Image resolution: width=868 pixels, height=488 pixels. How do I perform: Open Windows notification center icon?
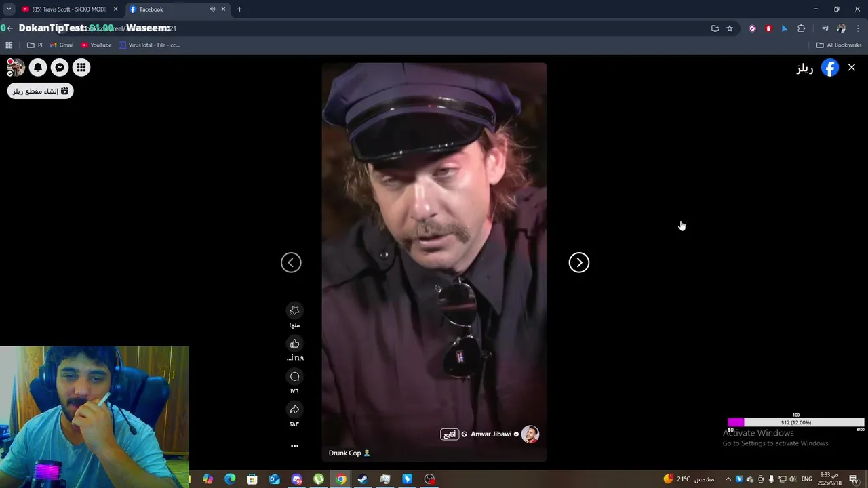pyautogui.click(x=853, y=479)
